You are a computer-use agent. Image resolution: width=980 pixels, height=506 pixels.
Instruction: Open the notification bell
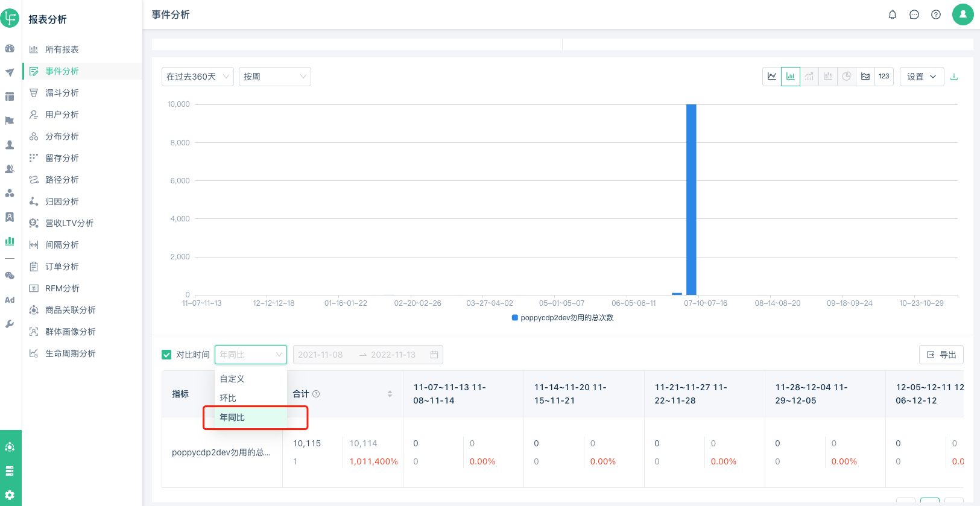[893, 14]
